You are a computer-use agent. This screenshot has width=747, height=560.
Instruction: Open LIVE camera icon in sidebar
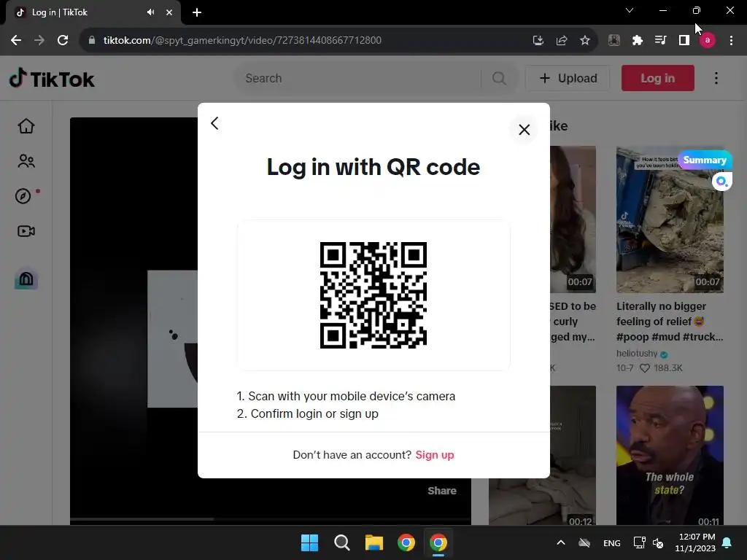[26, 231]
